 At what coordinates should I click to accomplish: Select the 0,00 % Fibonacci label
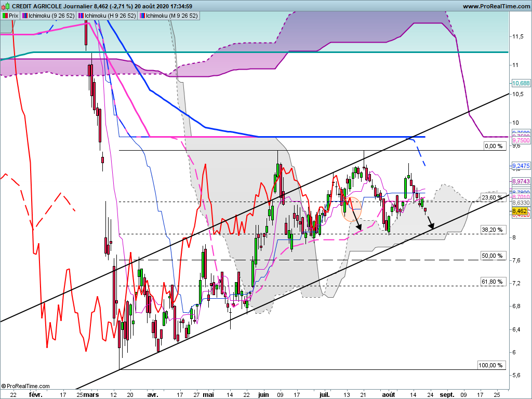click(x=494, y=146)
